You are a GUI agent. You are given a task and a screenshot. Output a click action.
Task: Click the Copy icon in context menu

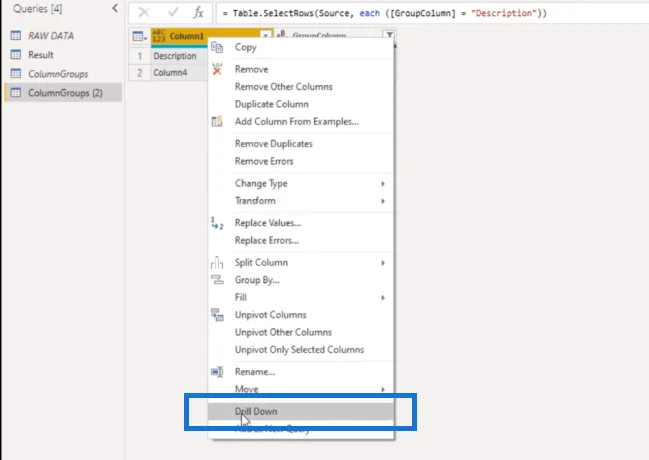(217, 47)
